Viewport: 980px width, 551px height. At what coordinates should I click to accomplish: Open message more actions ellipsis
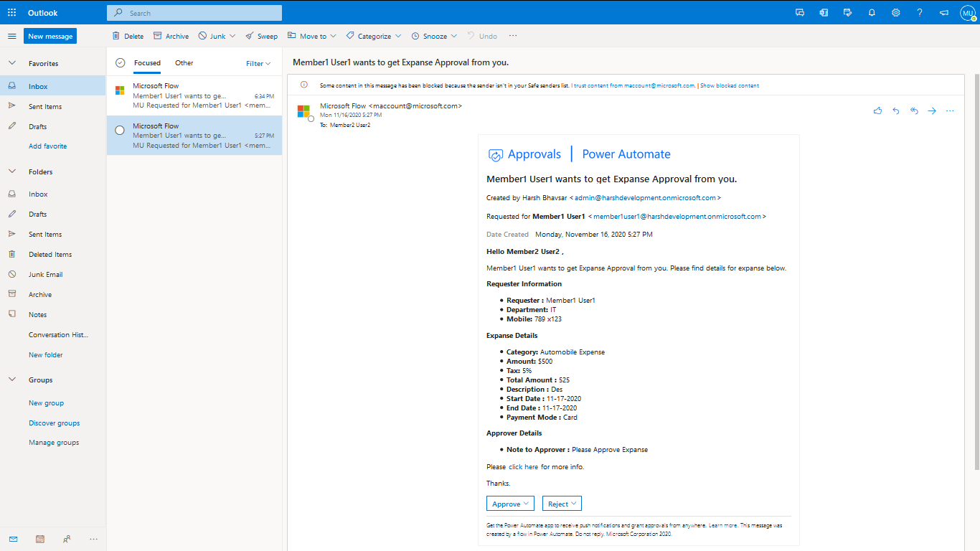click(950, 111)
